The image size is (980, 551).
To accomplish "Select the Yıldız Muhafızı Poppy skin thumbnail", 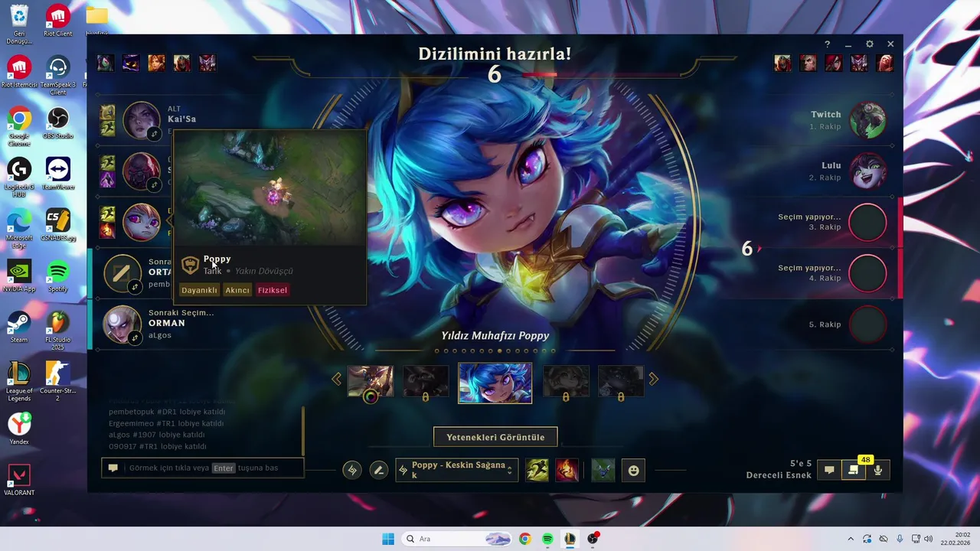I will [x=495, y=382].
